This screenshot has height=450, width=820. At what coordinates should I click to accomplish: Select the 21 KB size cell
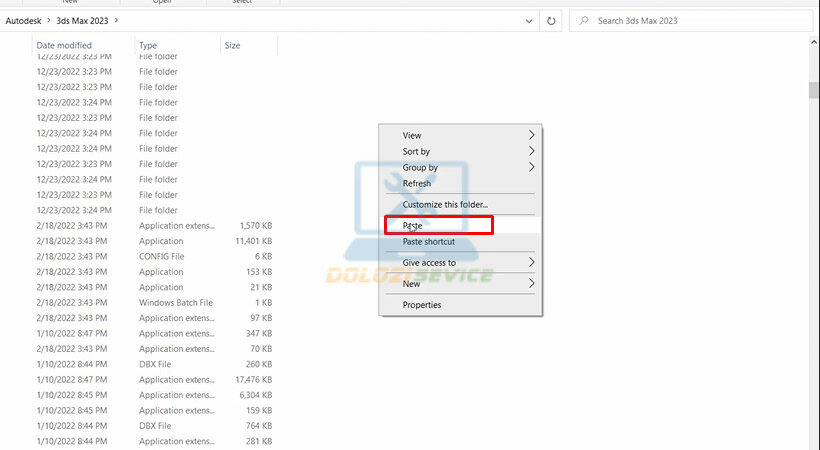pos(261,287)
